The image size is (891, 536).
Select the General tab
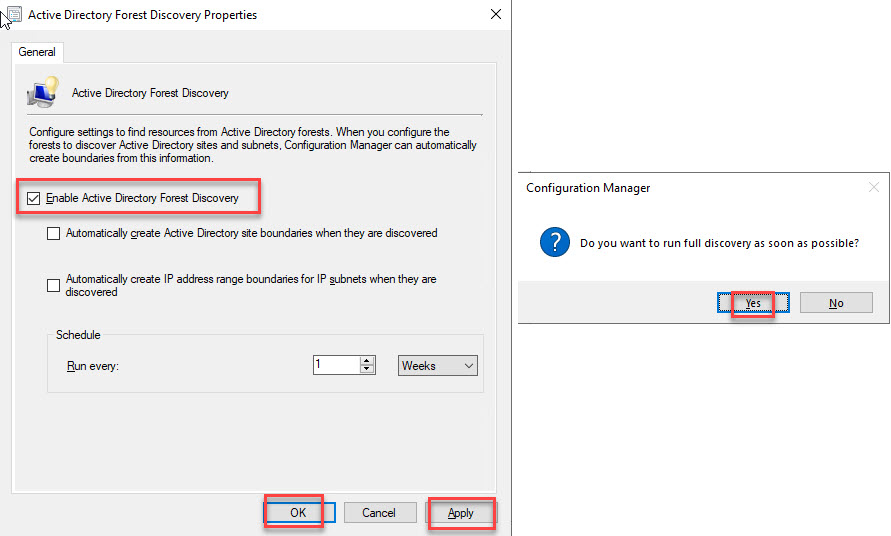point(37,52)
